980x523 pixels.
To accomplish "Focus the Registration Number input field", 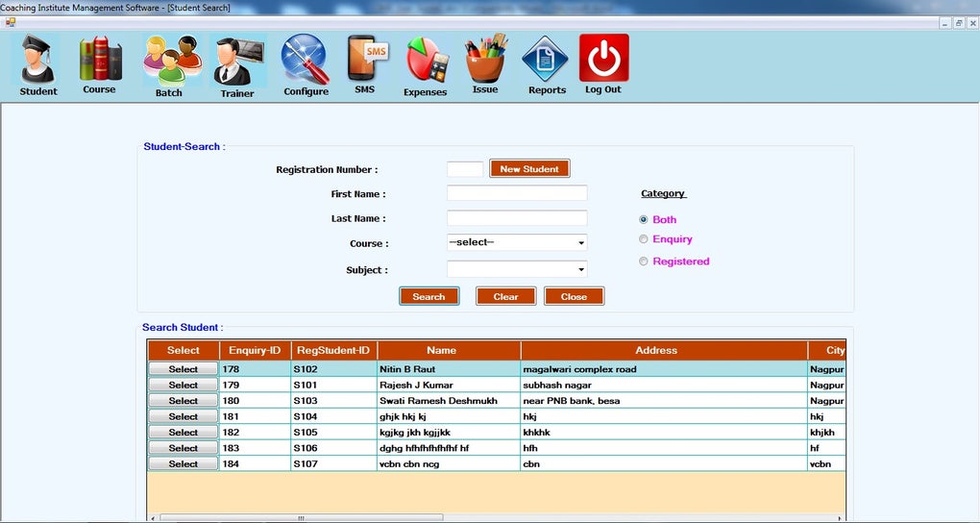I will point(465,169).
